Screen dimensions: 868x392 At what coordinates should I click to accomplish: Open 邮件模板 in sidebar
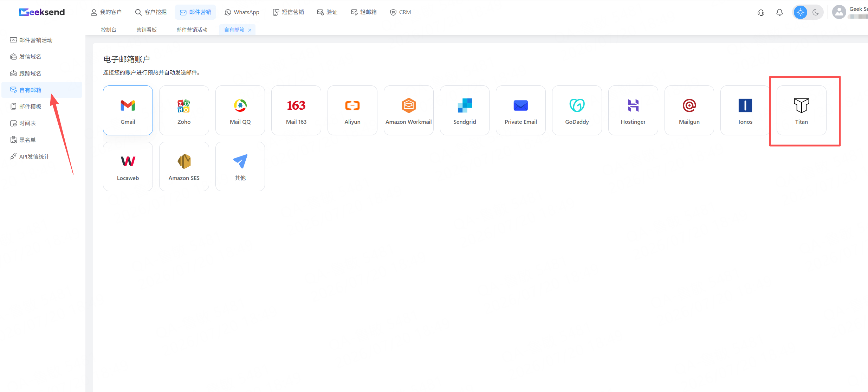pyautogui.click(x=42, y=106)
